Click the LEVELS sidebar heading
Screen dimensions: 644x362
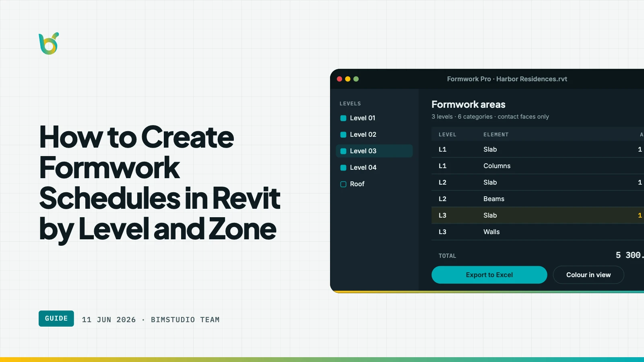[x=350, y=103]
